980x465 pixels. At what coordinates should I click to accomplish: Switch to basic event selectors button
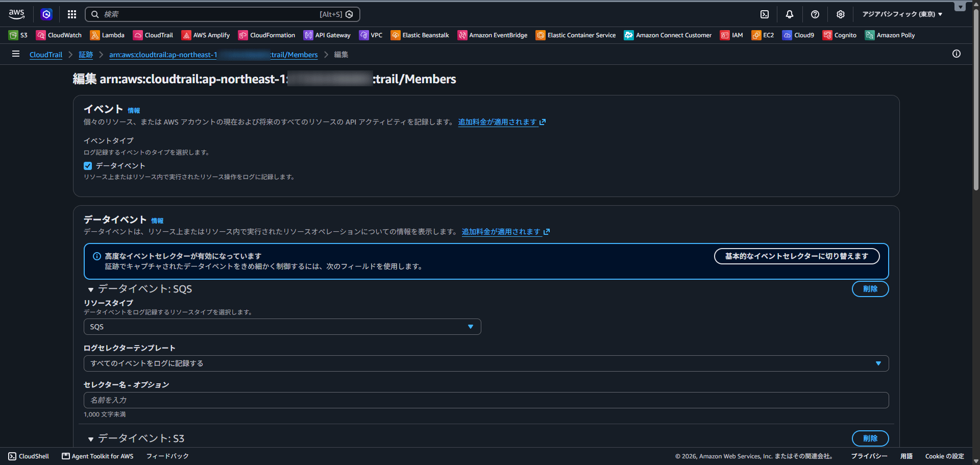(796, 256)
